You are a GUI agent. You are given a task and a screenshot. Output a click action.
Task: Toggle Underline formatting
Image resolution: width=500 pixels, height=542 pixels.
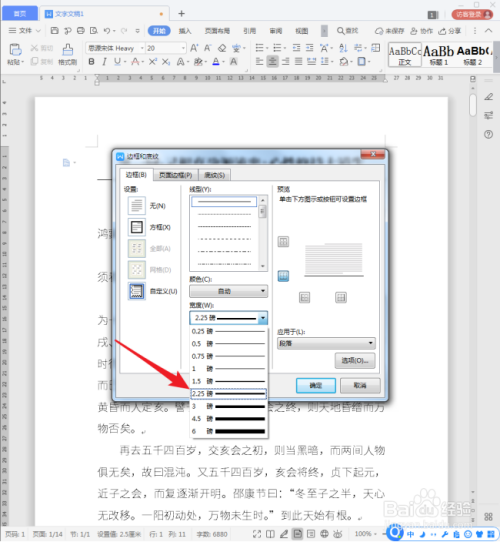pos(118,62)
